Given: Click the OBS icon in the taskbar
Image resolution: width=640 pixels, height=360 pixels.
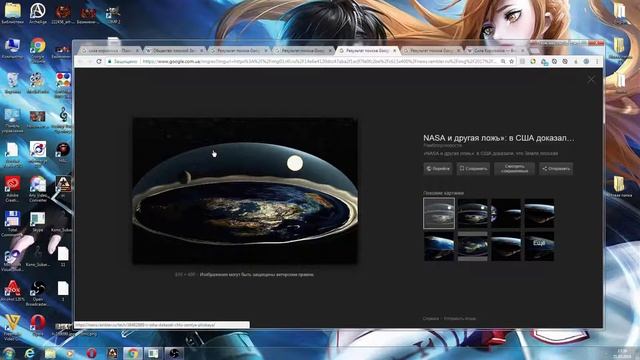Looking at the screenshot, I should click(x=174, y=353).
